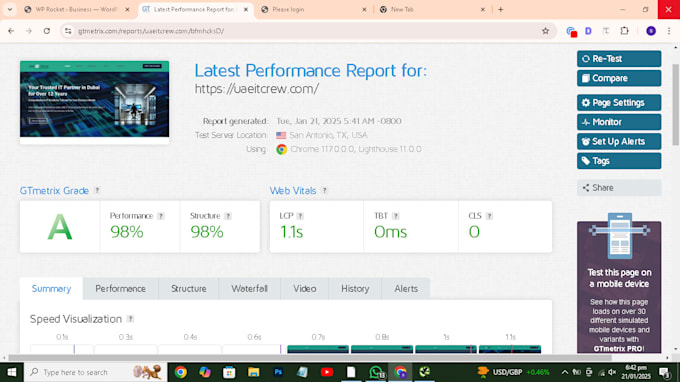The height and width of the screenshot is (382, 680).
Task: Click the CLS help icon
Action: [x=489, y=216]
